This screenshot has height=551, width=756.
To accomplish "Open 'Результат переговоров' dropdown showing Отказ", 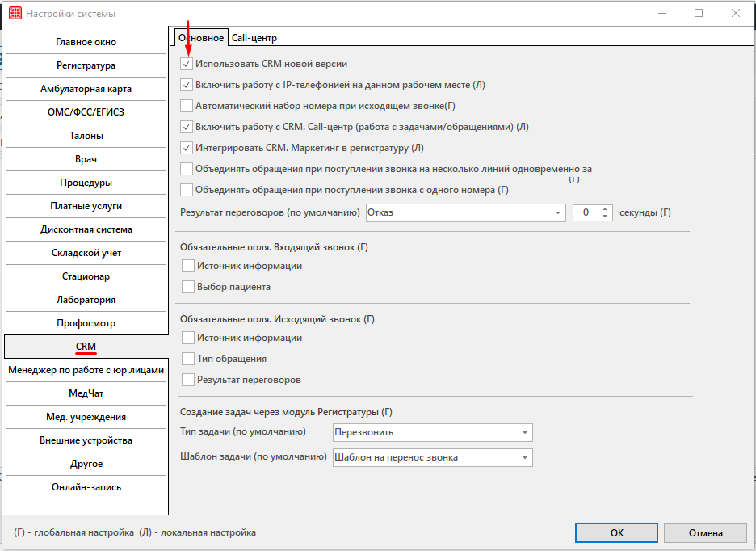I will click(x=466, y=212).
